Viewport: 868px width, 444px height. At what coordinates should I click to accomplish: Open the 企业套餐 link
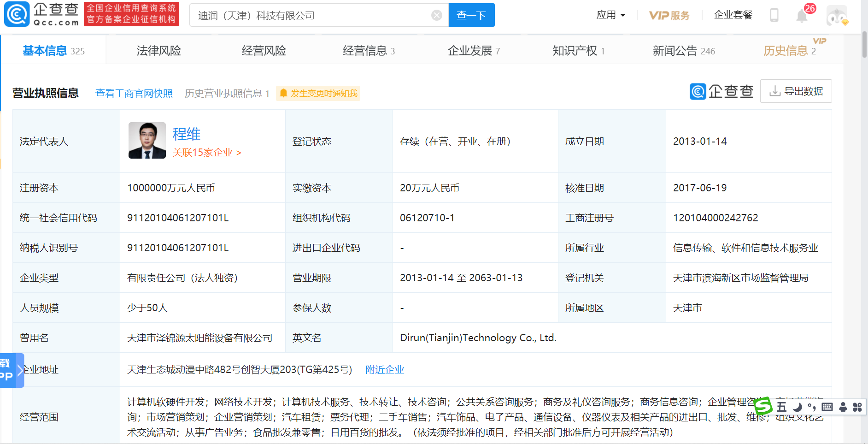[733, 15]
